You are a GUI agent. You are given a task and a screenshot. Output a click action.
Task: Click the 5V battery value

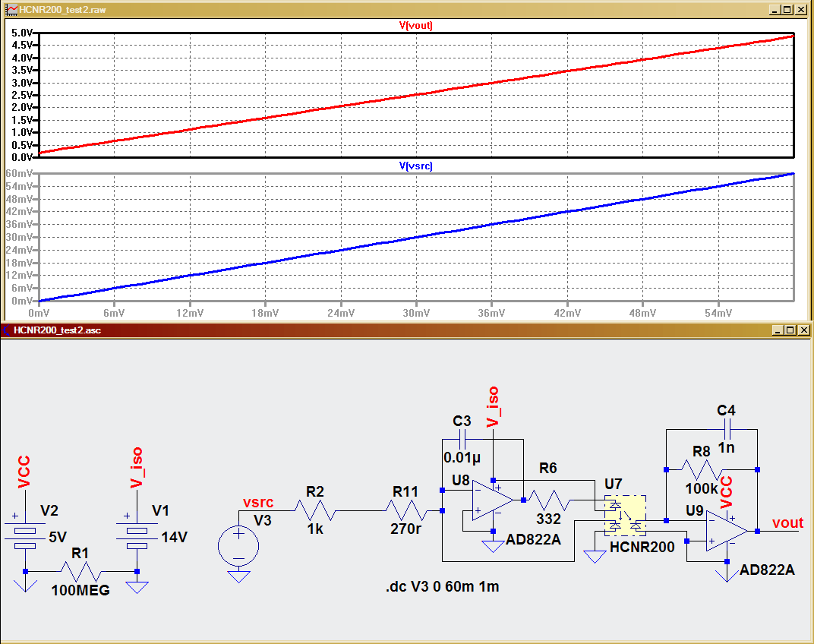58,537
